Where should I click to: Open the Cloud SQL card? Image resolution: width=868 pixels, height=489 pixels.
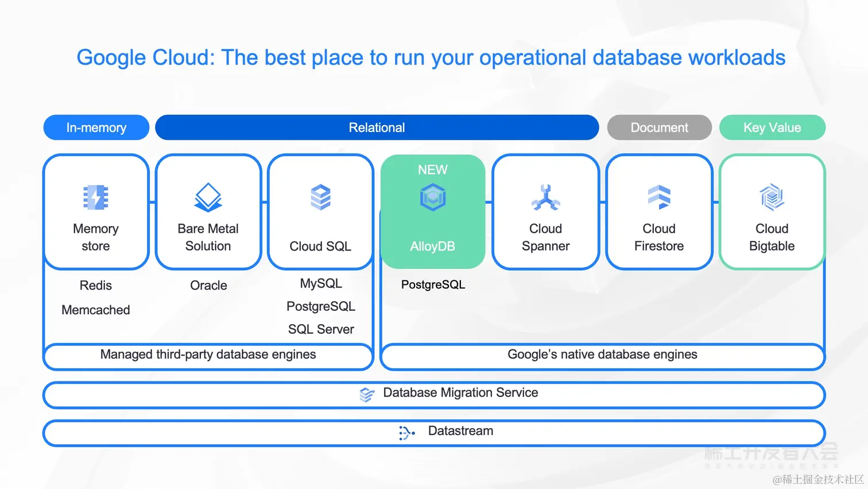(x=321, y=211)
